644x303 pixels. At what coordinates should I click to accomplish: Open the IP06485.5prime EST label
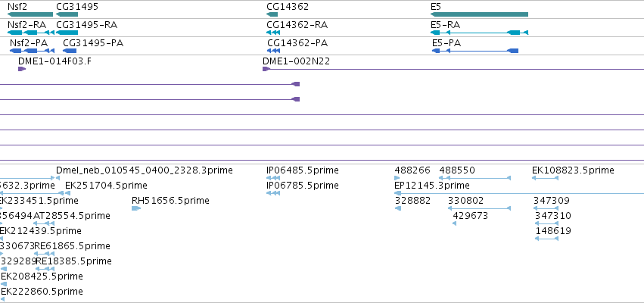pyautogui.click(x=303, y=170)
